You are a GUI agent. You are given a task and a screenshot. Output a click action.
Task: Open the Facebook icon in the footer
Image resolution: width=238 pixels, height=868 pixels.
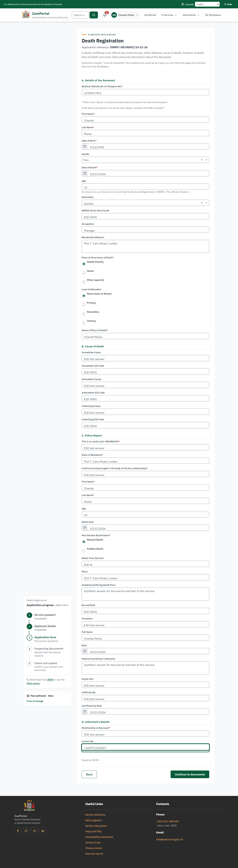point(18,831)
